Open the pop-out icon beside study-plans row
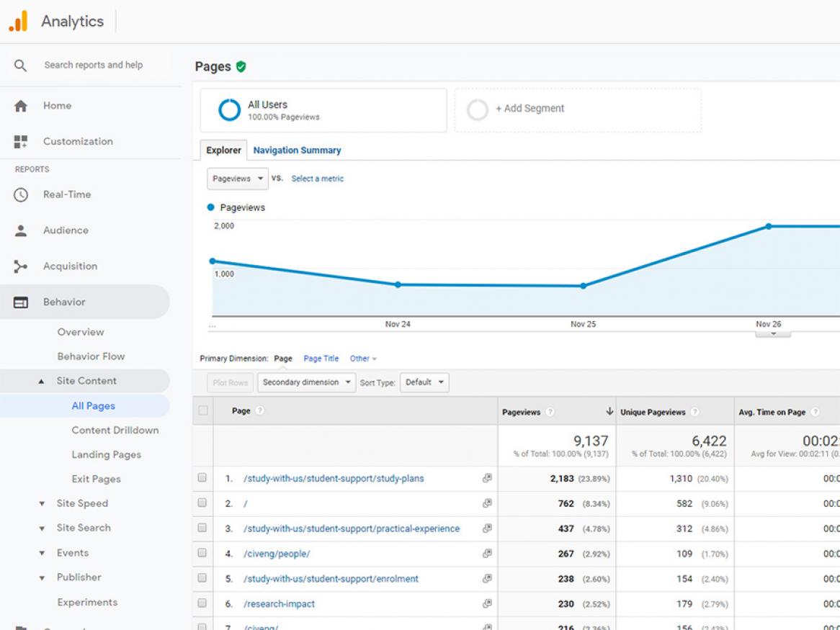 click(x=488, y=477)
